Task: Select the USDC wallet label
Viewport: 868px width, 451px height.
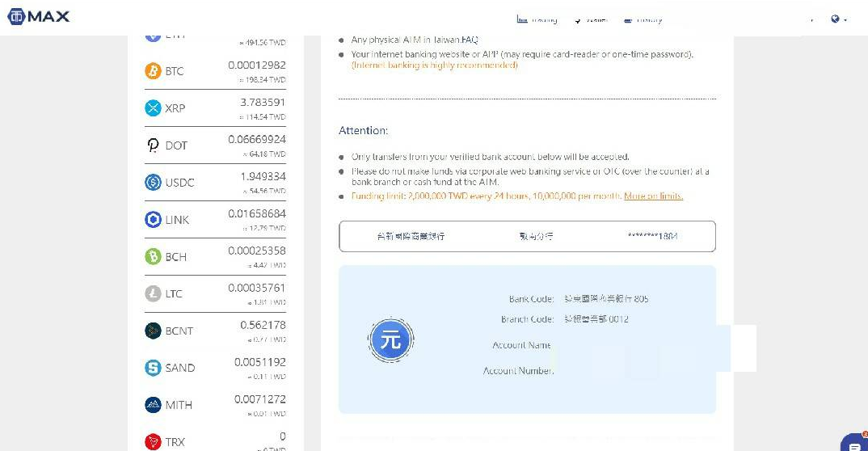Action: (x=179, y=183)
